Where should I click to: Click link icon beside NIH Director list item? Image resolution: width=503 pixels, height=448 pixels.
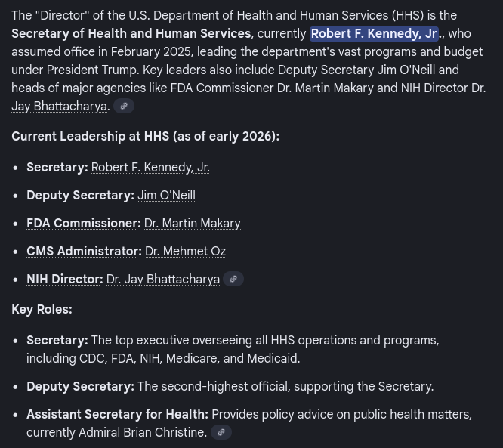point(233,280)
